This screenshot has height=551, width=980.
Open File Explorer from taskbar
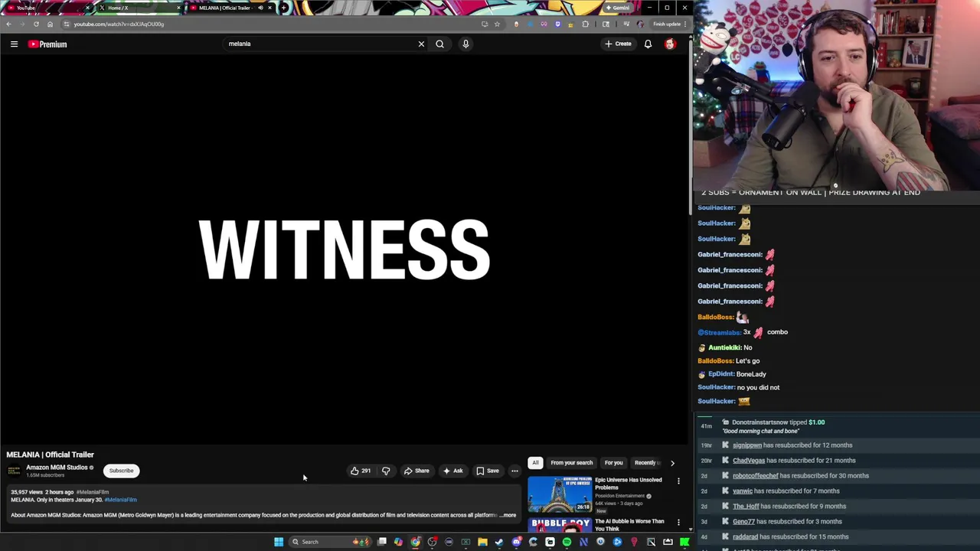482,542
